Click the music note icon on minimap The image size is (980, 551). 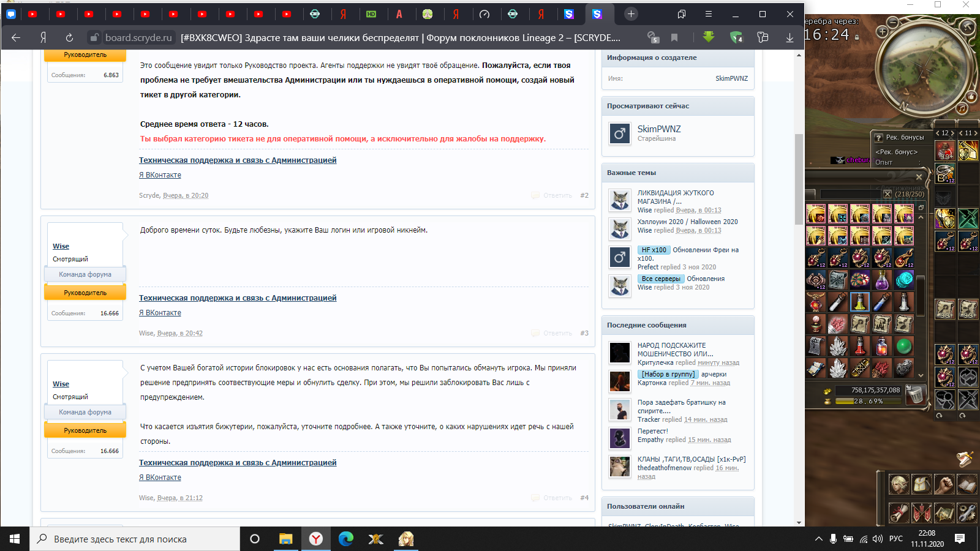point(962,108)
